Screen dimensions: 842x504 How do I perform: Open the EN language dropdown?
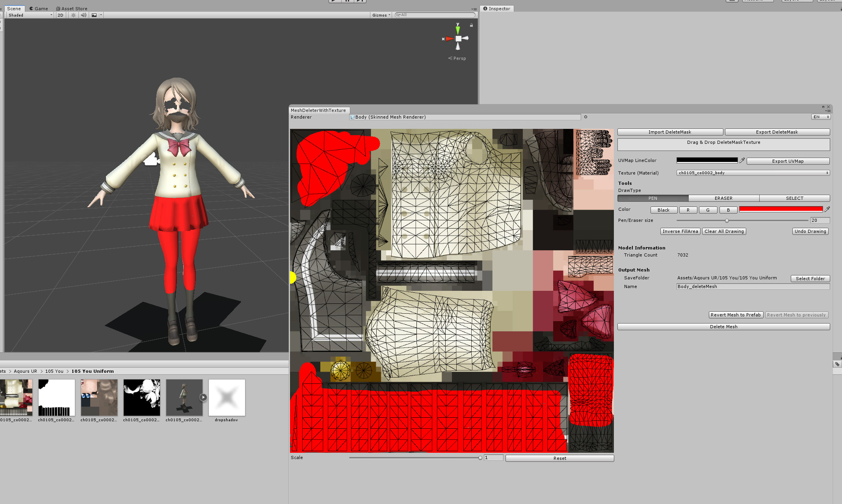click(821, 117)
